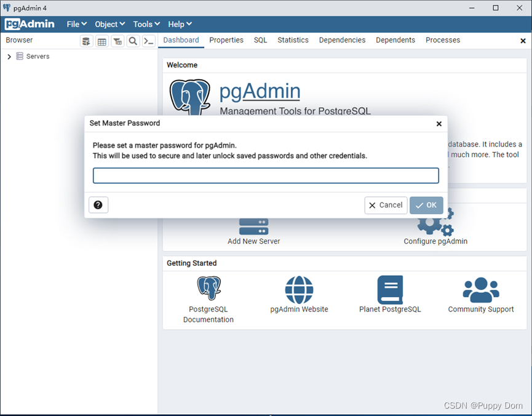Screen dimensions: 532x416
Task: Open the Object menu
Action: tap(110, 24)
